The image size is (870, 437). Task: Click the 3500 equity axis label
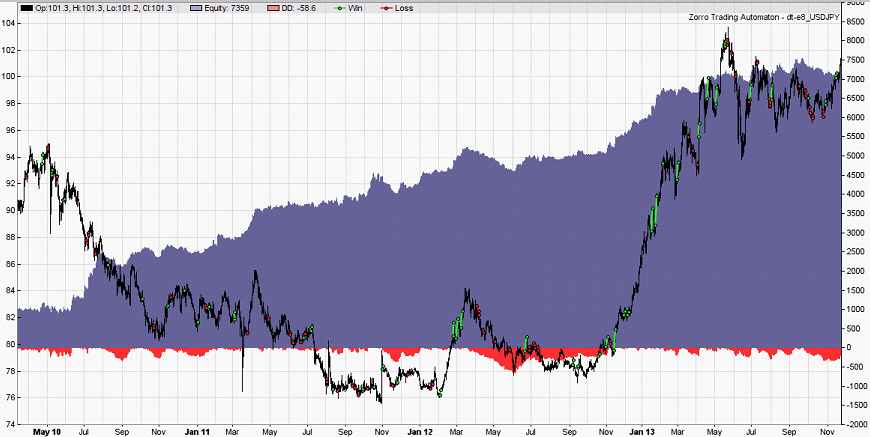coord(855,214)
